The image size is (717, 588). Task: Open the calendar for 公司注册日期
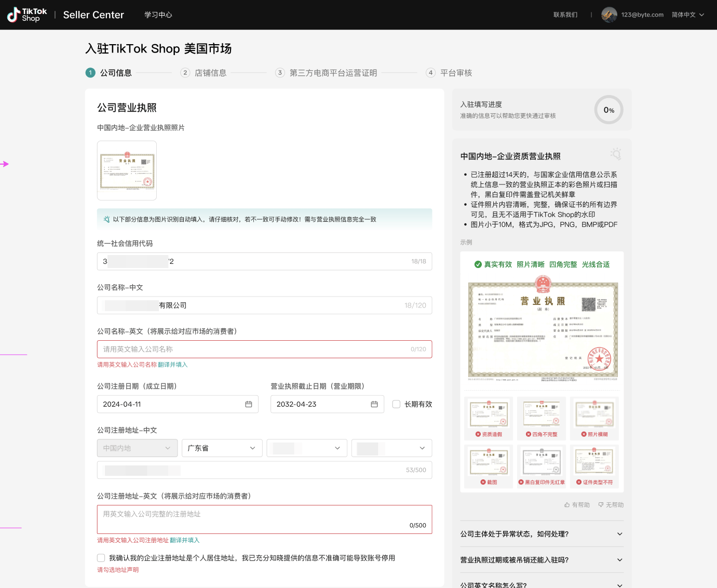tap(249, 404)
